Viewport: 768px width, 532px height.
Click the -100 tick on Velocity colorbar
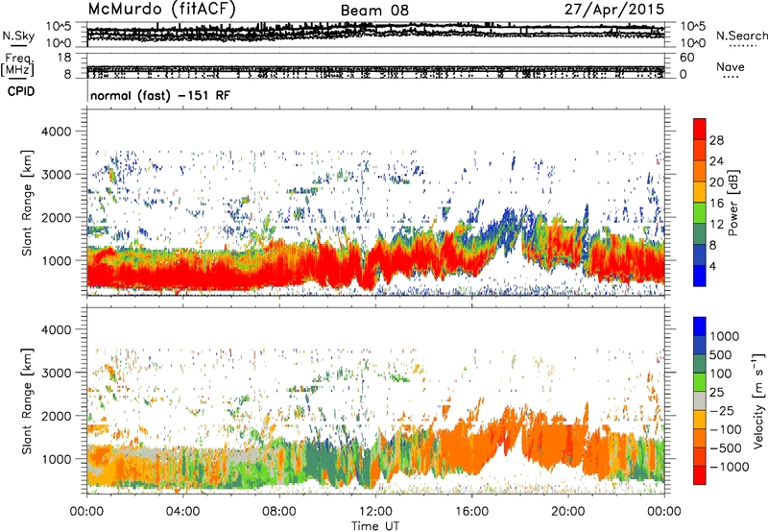pyautogui.click(x=725, y=429)
